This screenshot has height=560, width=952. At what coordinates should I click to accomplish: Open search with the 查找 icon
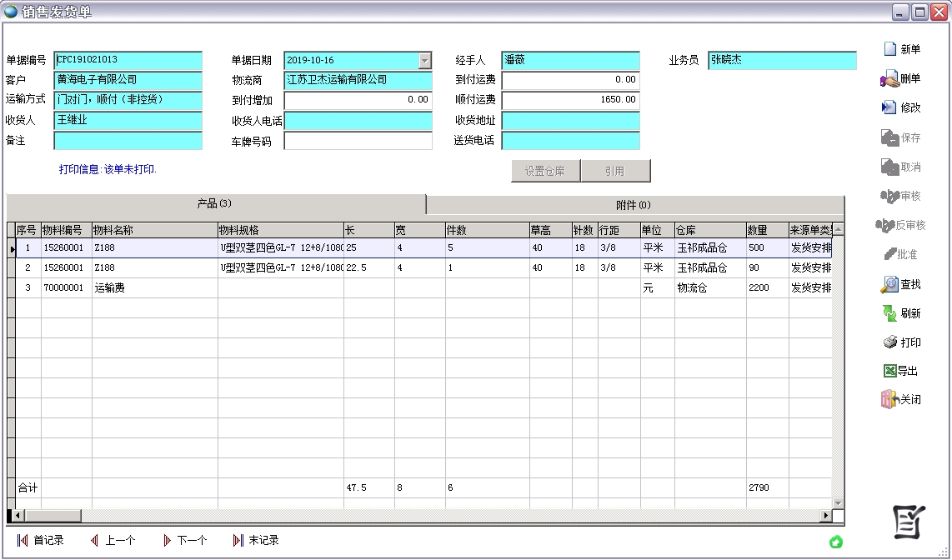click(904, 283)
